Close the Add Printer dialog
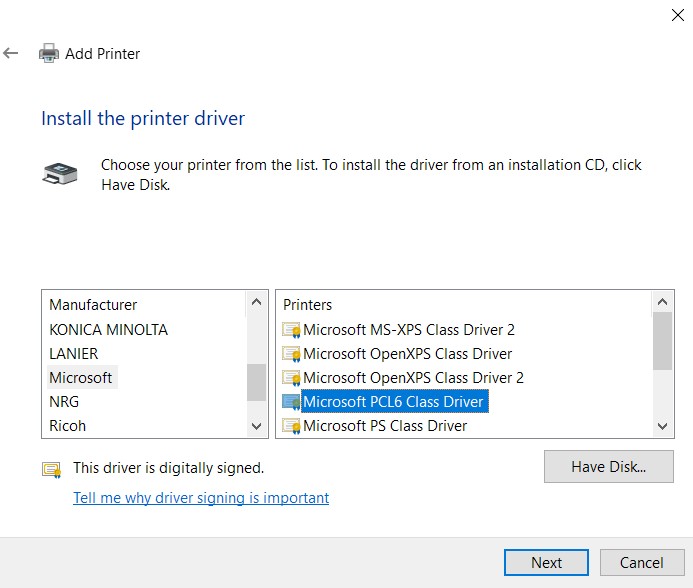Image resolution: width=693 pixels, height=588 pixels. 678,15
